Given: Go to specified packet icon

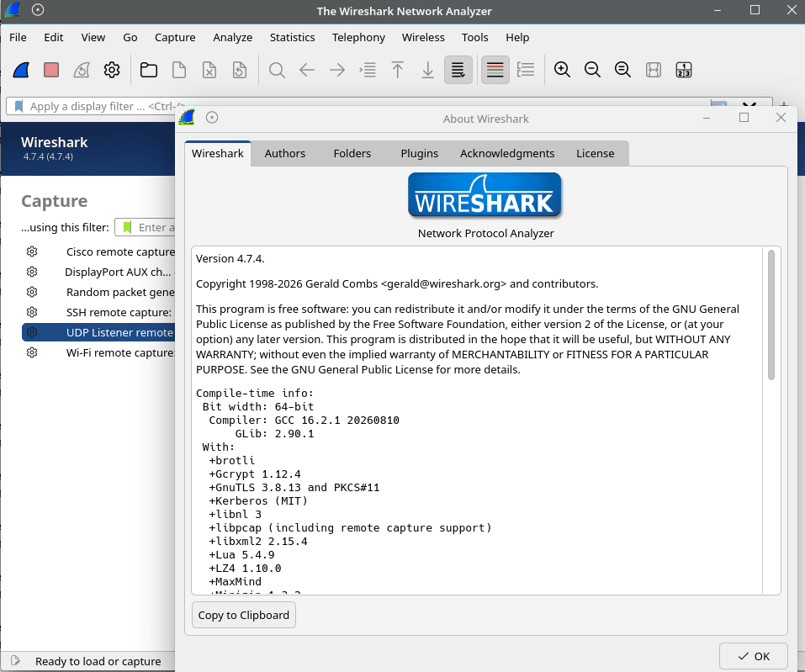Looking at the screenshot, I should coord(368,70).
